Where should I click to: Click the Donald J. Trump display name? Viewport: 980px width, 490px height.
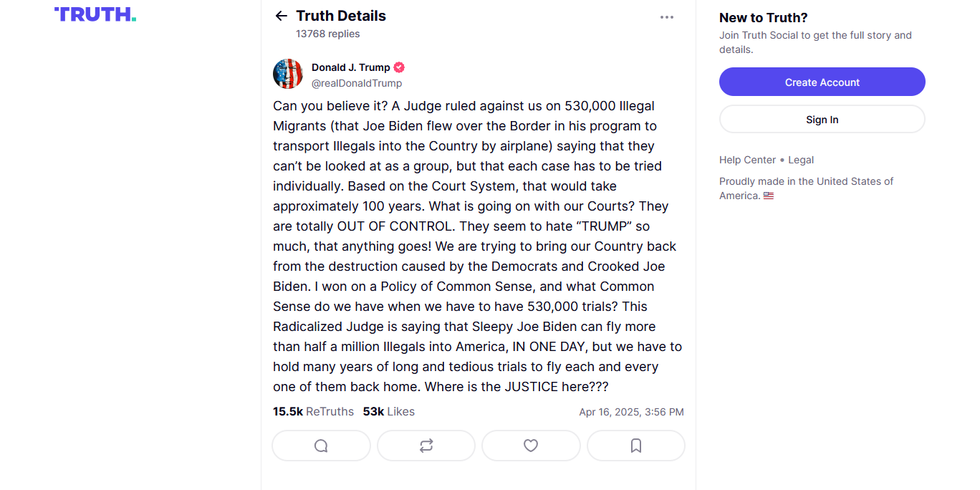(x=350, y=67)
